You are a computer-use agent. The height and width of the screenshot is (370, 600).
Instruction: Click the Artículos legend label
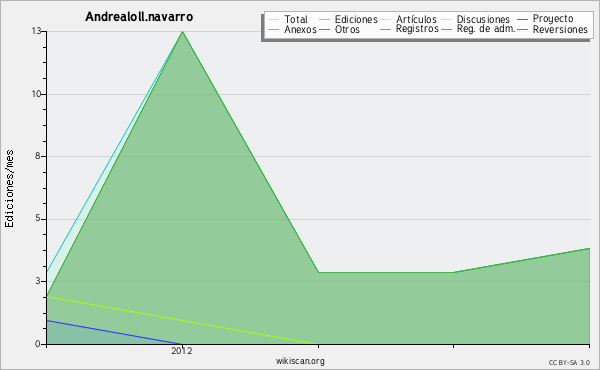click(416, 19)
